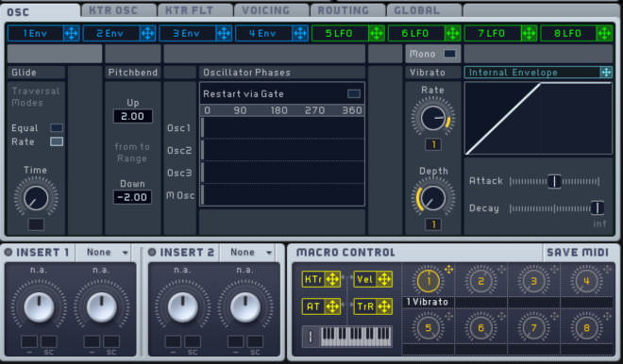
Task: Toggle the Insert 2 power button
Action: point(152,252)
